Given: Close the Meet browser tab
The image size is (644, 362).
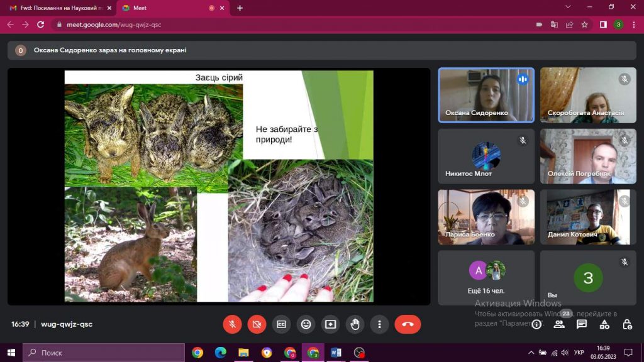Looking at the screenshot, I should 222,8.
